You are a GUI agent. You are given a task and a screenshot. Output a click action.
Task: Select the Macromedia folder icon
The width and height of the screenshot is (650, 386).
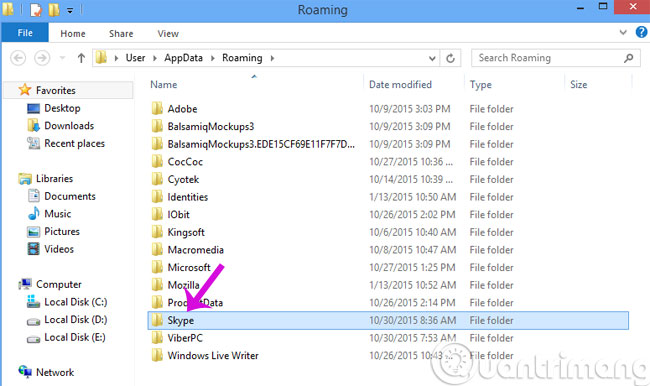(x=158, y=250)
